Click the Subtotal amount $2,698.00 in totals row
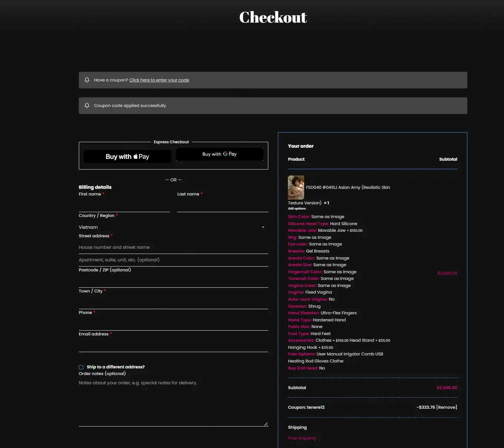Viewport: 504px width, 448px height. pyautogui.click(x=447, y=388)
